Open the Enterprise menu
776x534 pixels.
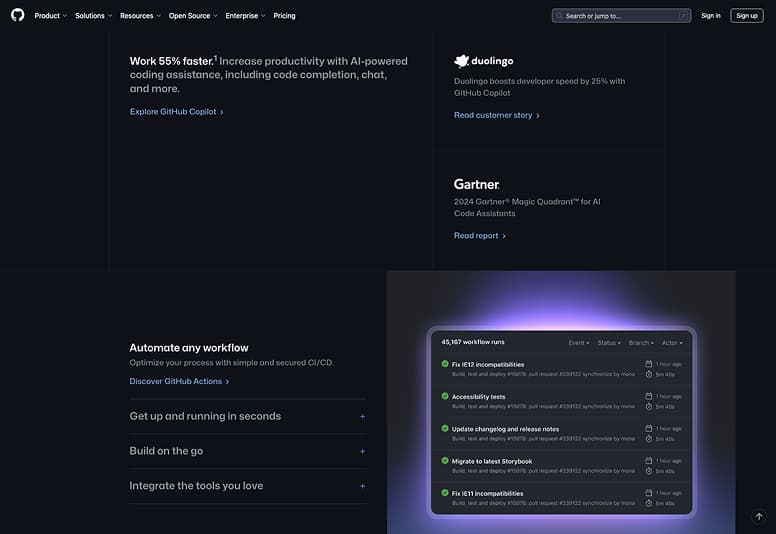coord(245,16)
